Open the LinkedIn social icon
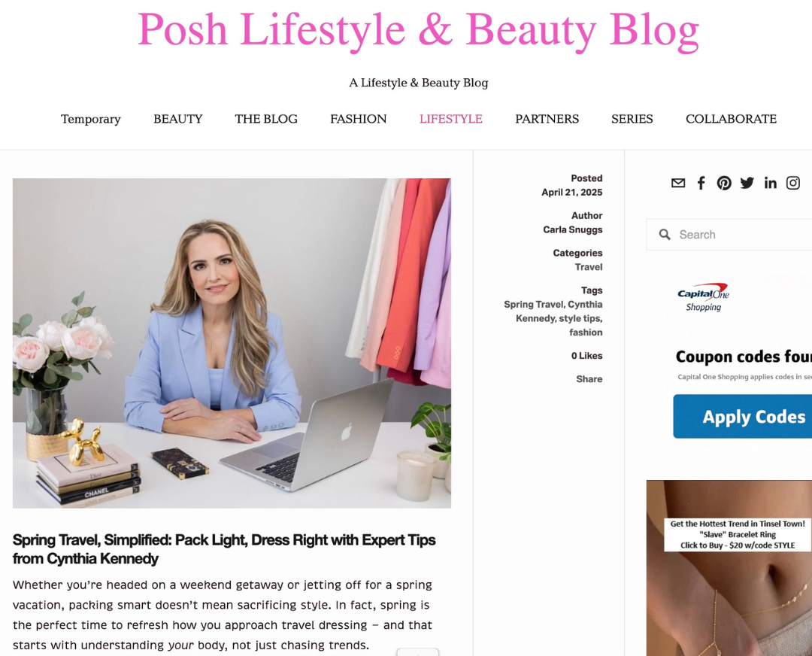812x656 pixels. coord(770,183)
